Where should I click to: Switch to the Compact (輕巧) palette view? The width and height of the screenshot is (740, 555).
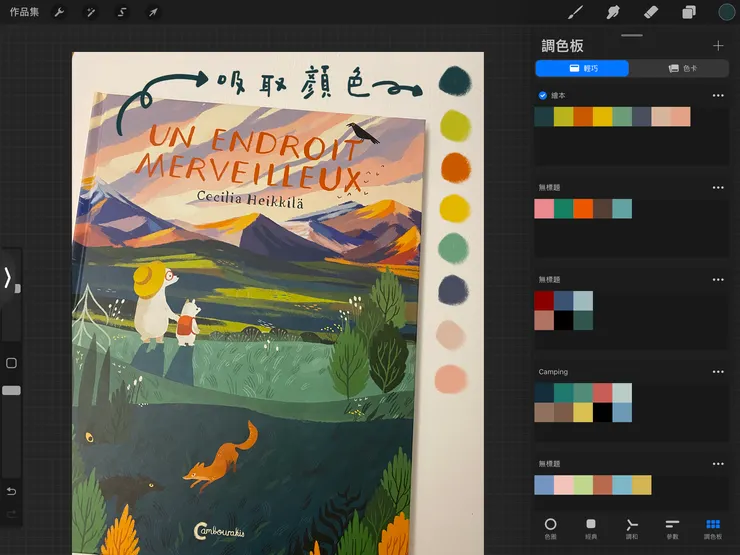[x=582, y=68]
